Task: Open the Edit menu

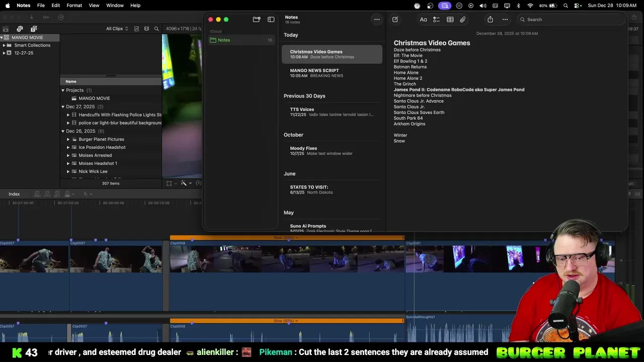Action: (55, 6)
